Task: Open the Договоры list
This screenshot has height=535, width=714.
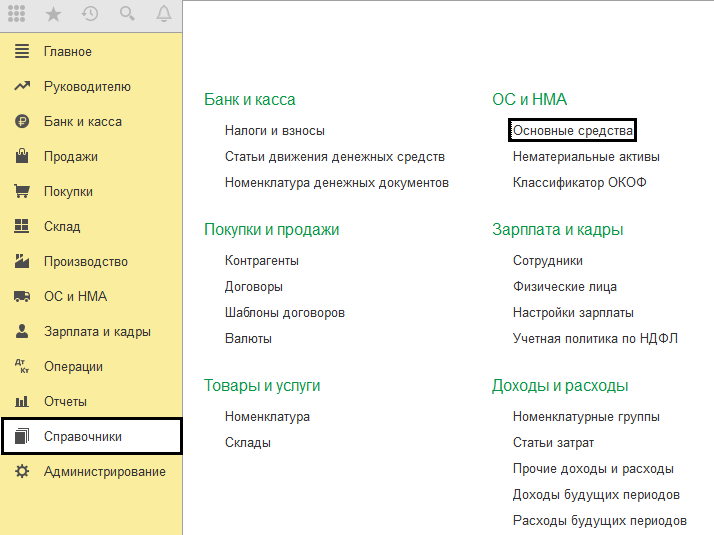Action: 254,287
